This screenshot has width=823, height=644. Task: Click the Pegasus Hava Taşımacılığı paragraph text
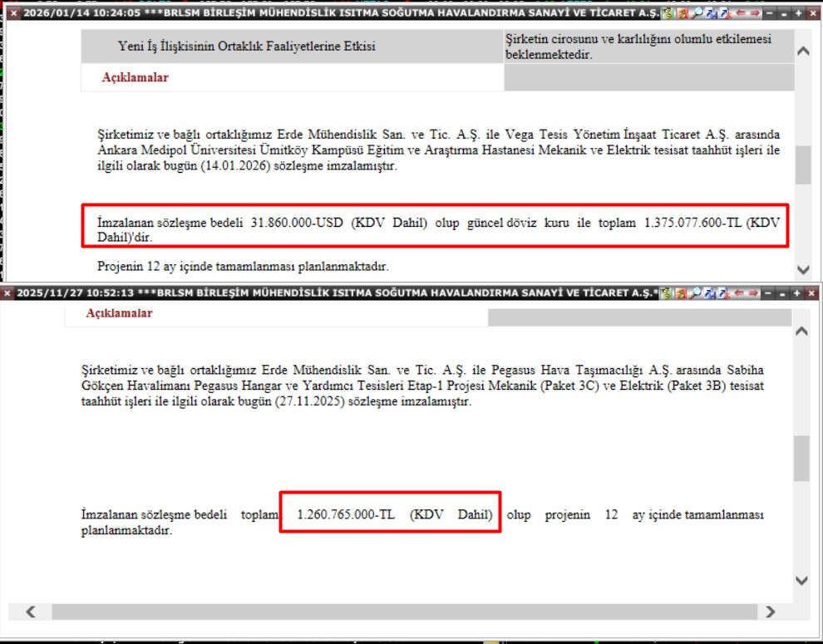422,386
